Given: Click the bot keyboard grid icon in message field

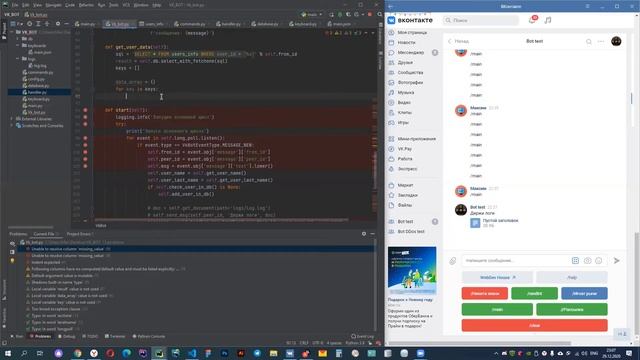Looking at the screenshot, I should tap(575, 260).
